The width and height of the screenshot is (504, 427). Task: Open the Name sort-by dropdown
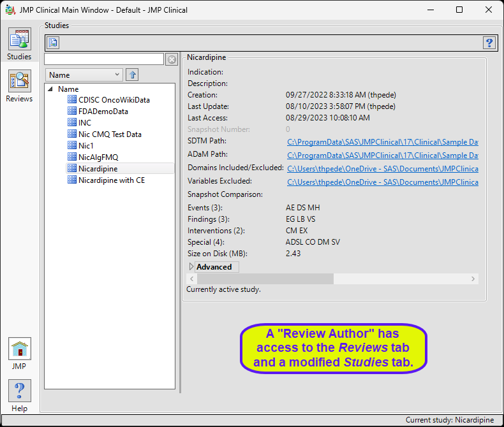coord(84,75)
